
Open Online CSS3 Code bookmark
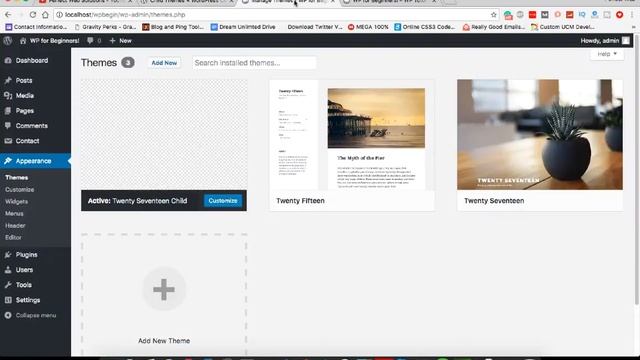click(424, 27)
